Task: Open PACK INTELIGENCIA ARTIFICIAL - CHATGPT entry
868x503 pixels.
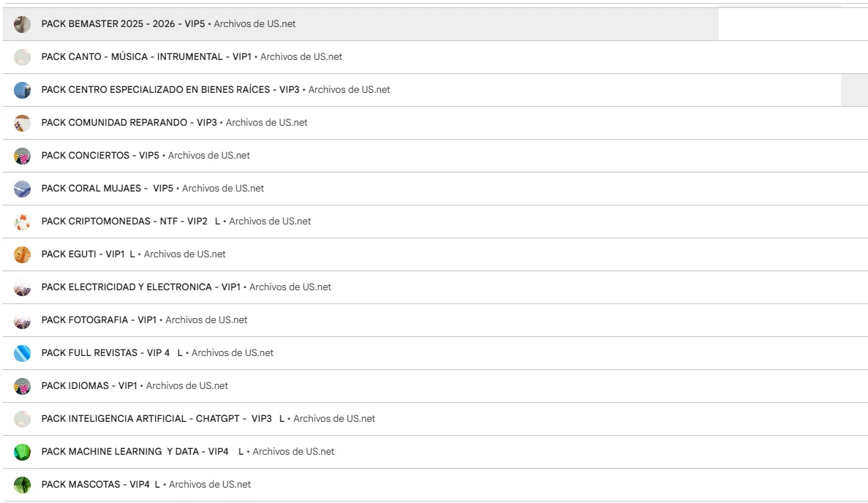Action: point(156,419)
